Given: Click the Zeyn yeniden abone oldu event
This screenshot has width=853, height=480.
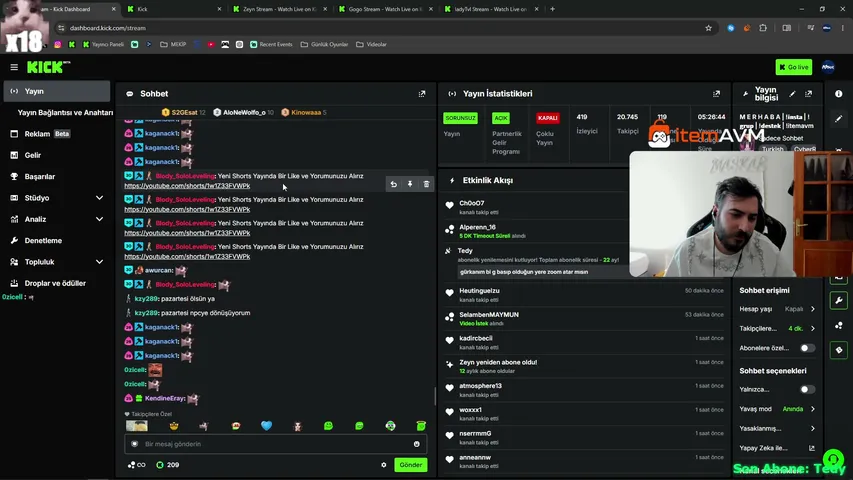Looking at the screenshot, I should coord(585,366).
